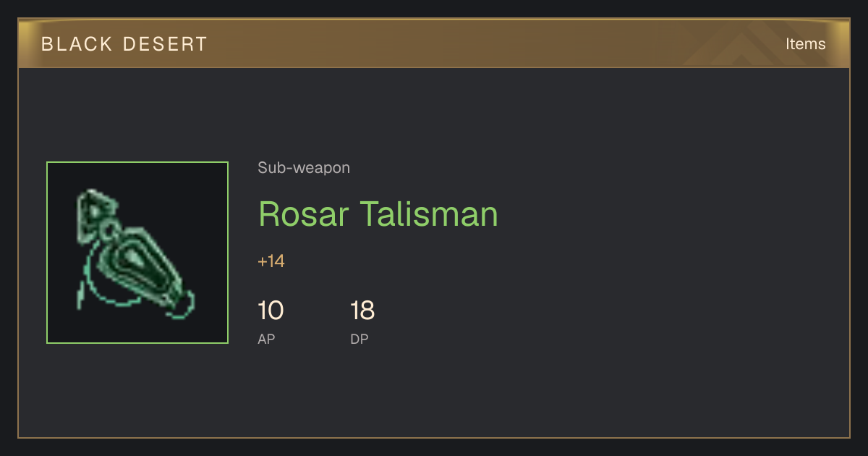Select the AP value 10
Image resolution: width=868 pixels, height=456 pixels.
[271, 311]
